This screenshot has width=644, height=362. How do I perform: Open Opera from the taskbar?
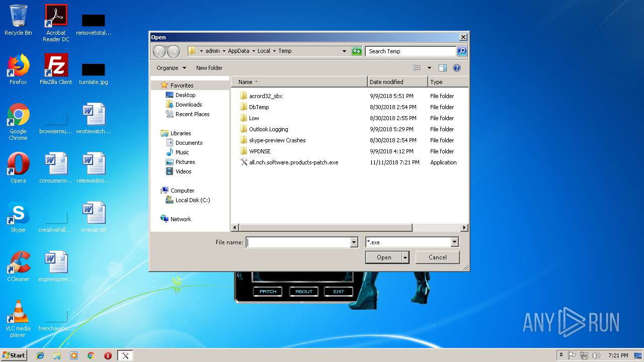coord(108,355)
